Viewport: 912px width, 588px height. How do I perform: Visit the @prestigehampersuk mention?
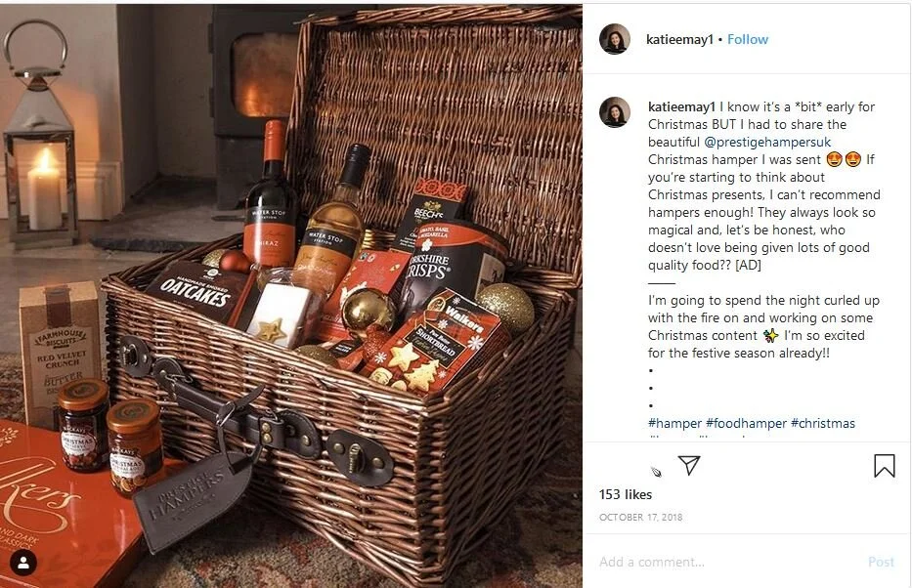[767, 142]
